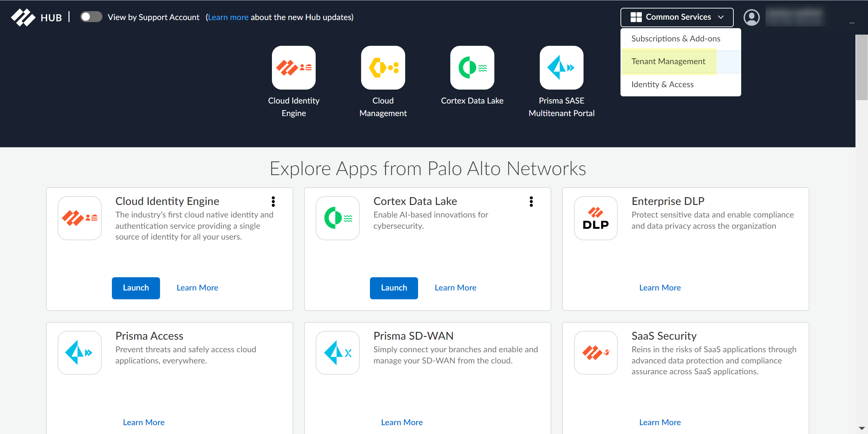
Task: Toggle View by Support Account switch
Action: (91, 17)
